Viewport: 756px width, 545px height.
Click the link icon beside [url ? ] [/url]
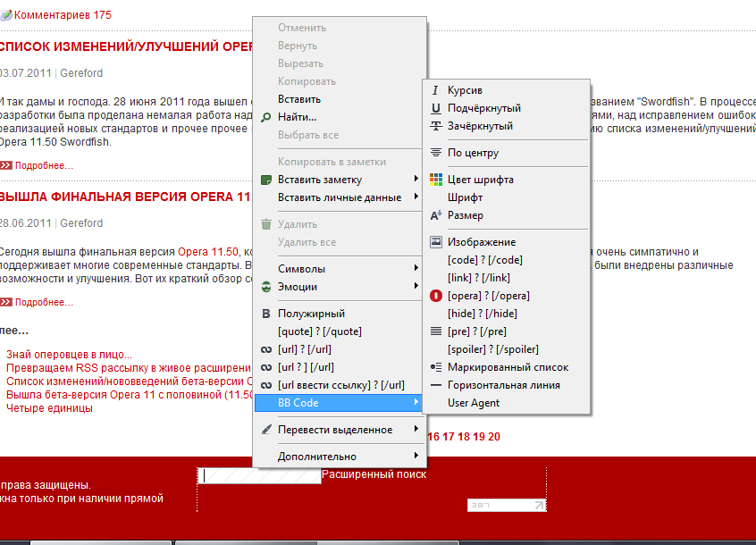(266, 367)
